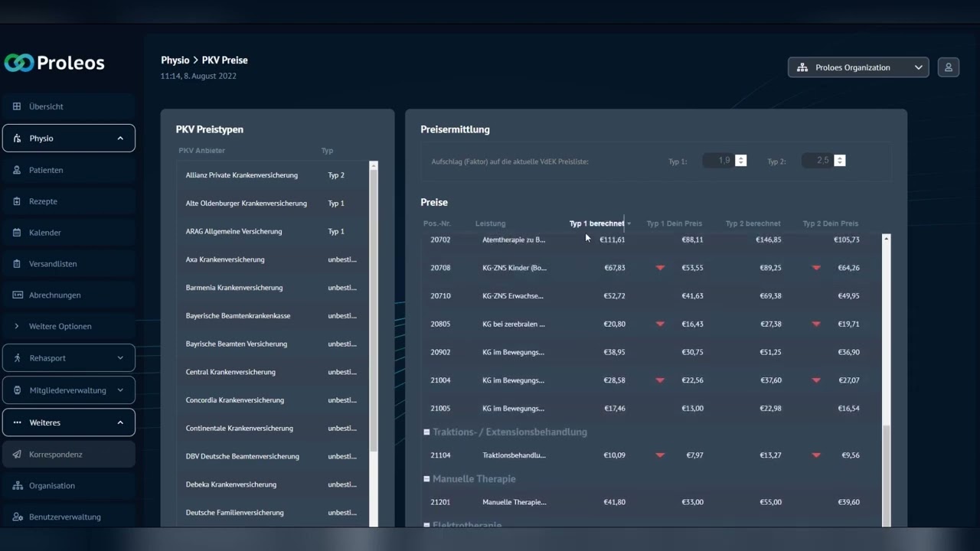Collapse the Traktions- / Extensionsbehandlung group
980x551 pixels.
click(426, 432)
